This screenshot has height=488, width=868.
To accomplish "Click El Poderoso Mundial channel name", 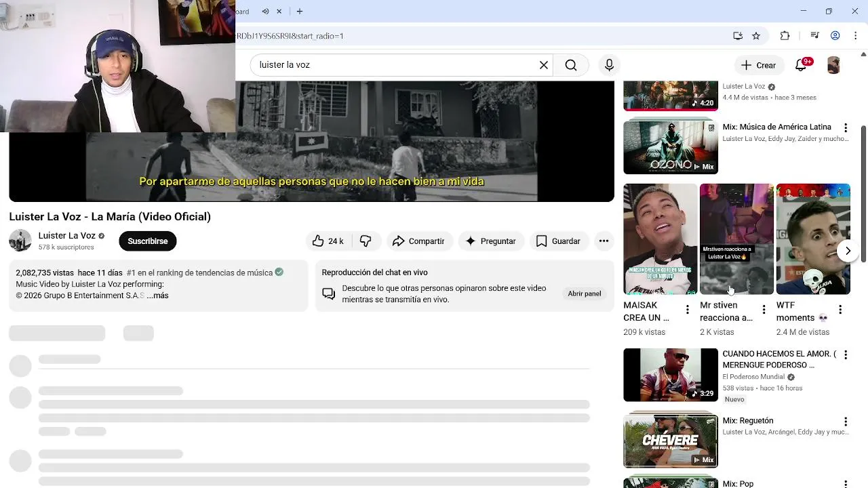I will 753,377.
